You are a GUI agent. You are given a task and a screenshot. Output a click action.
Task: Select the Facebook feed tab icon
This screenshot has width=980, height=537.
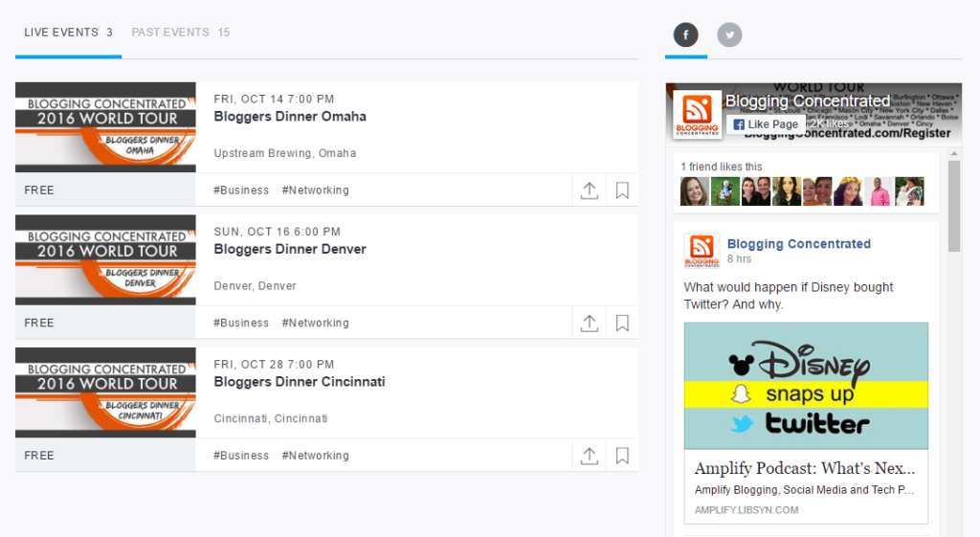(685, 35)
